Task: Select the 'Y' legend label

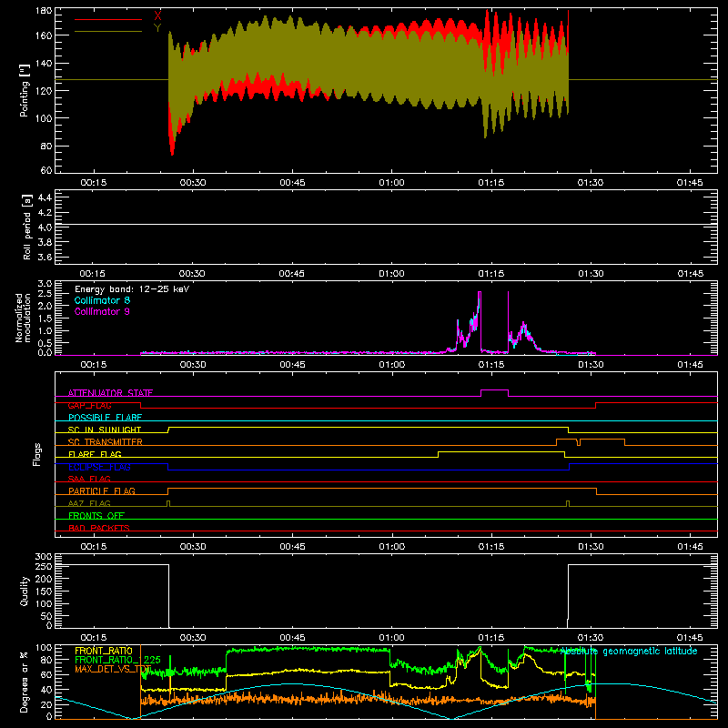Action: [157, 28]
